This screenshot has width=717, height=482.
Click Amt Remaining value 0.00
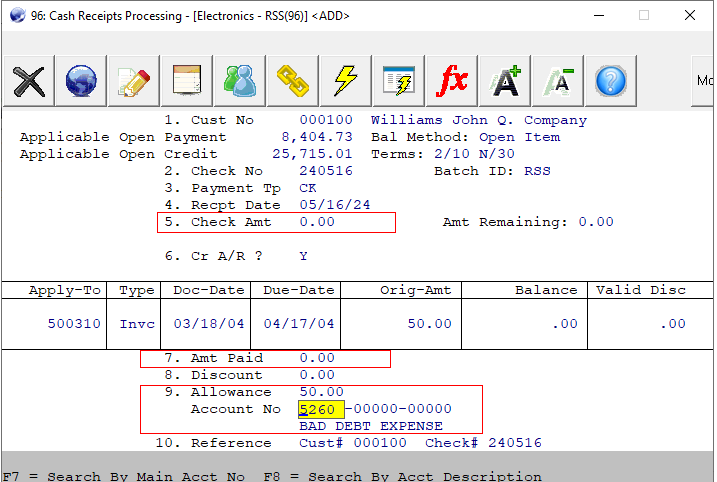pos(596,222)
